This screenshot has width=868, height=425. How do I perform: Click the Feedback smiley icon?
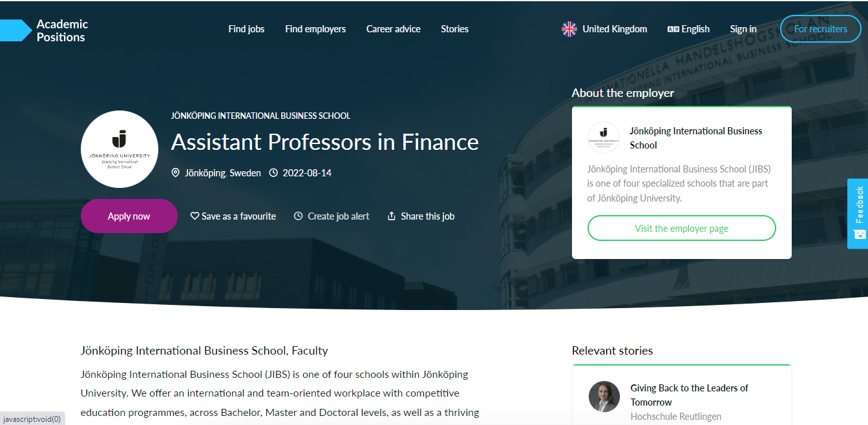[859, 234]
